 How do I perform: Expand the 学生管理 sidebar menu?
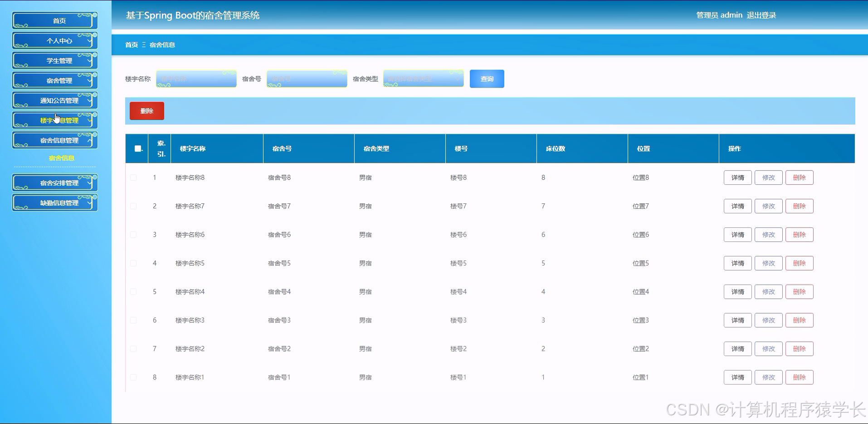[55, 60]
